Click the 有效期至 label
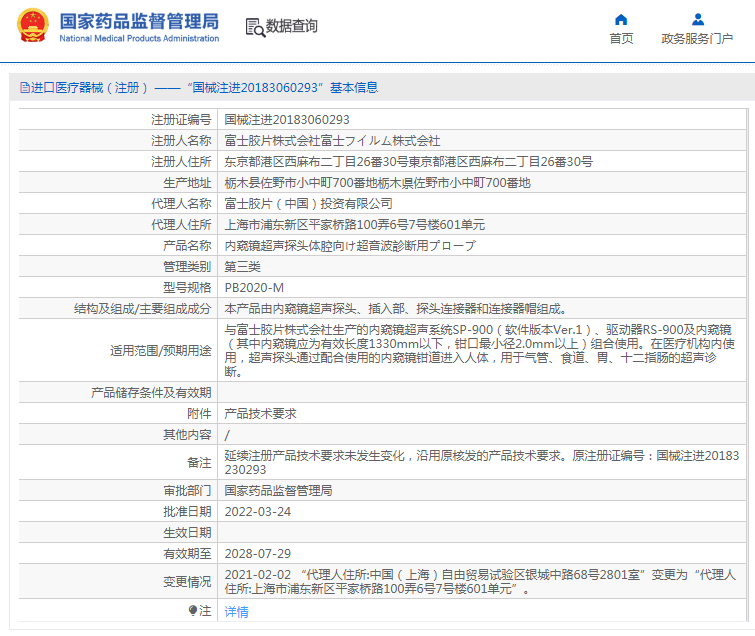Image resolution: width=755 pixels, height=636 pixels. click(x=187, y=554)
